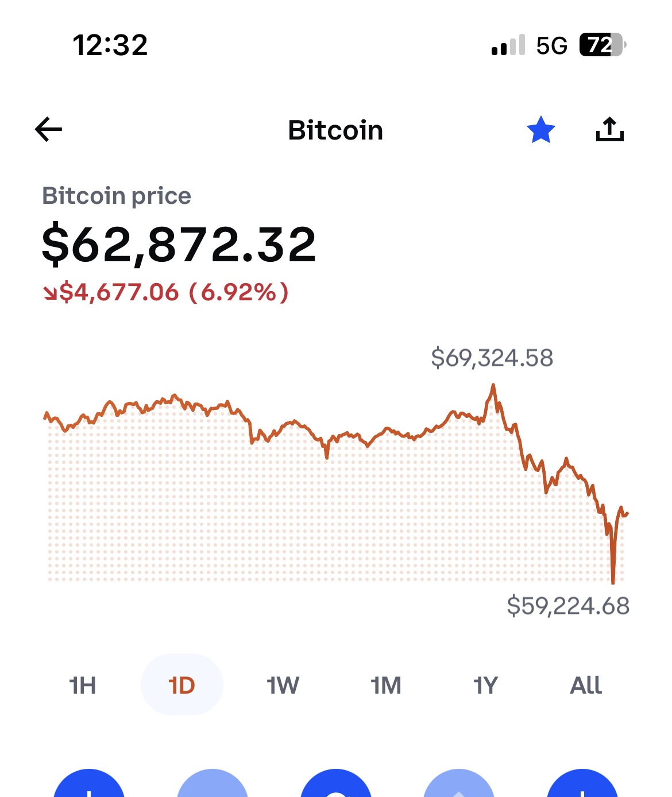The width and height of the screenshot is (672, 797).
Task: Tap the leftmost blue circle button
Action: point(89,786)
